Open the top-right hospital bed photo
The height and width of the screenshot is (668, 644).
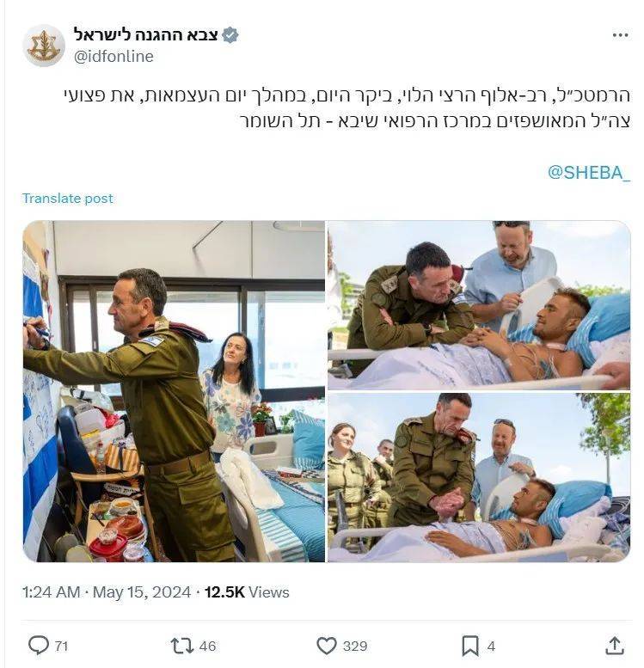(x=479, y=305)
